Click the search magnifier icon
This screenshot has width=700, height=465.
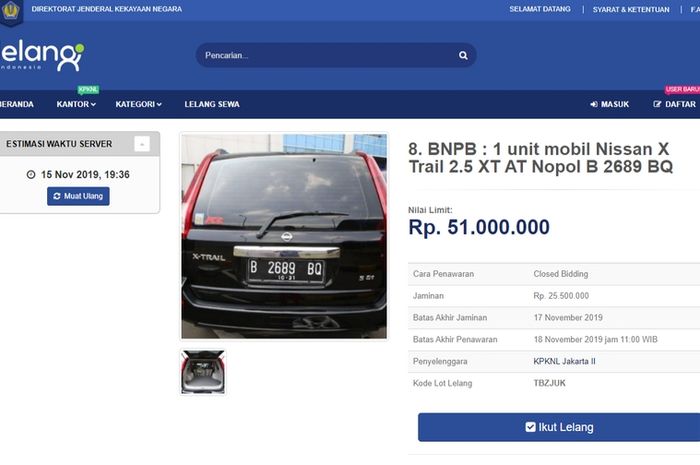tap(463, 55)
